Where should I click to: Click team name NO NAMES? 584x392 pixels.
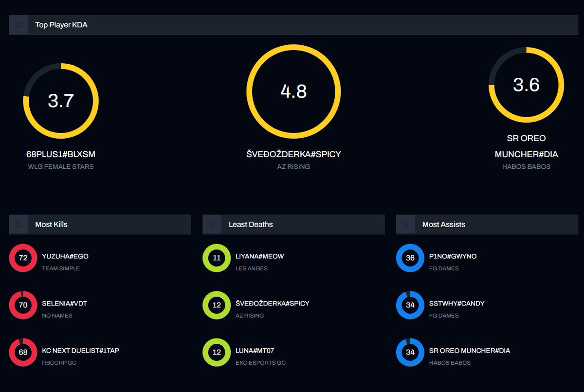pyautogui.click(x=57, y=316)
